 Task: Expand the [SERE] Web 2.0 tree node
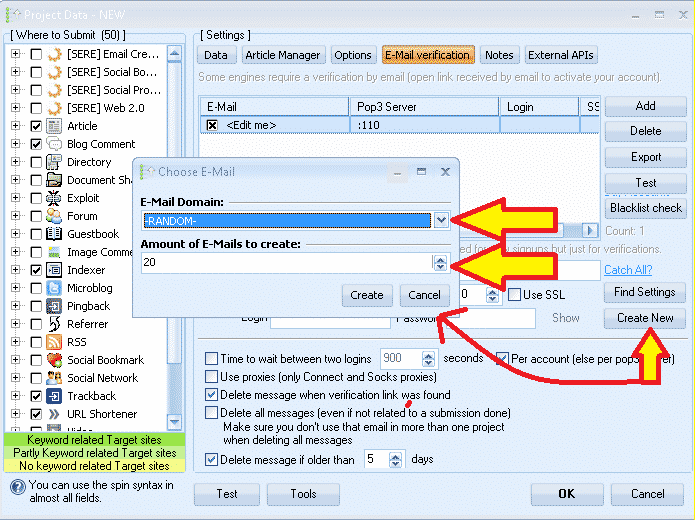(16, 108)
